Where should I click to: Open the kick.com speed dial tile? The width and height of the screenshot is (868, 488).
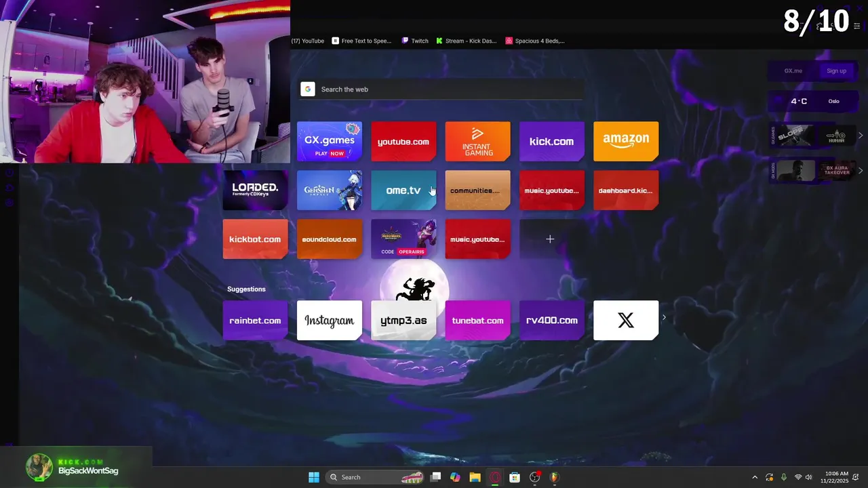[x=551, y=142]
